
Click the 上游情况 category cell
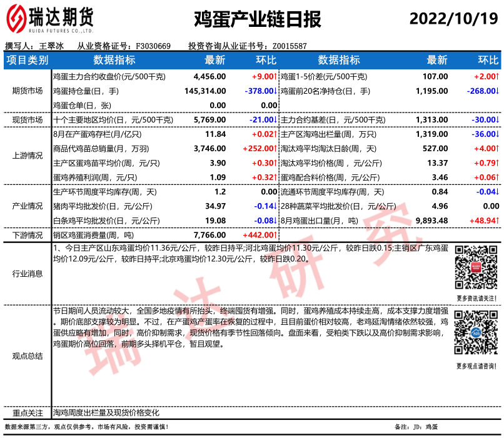[28, 156]
